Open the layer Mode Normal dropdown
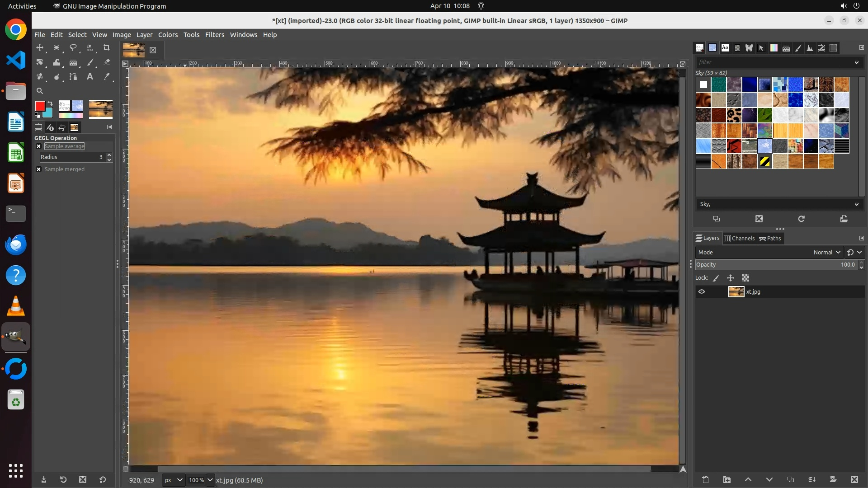The height and width of the screenshot is (488, 868). coord(826,253)
